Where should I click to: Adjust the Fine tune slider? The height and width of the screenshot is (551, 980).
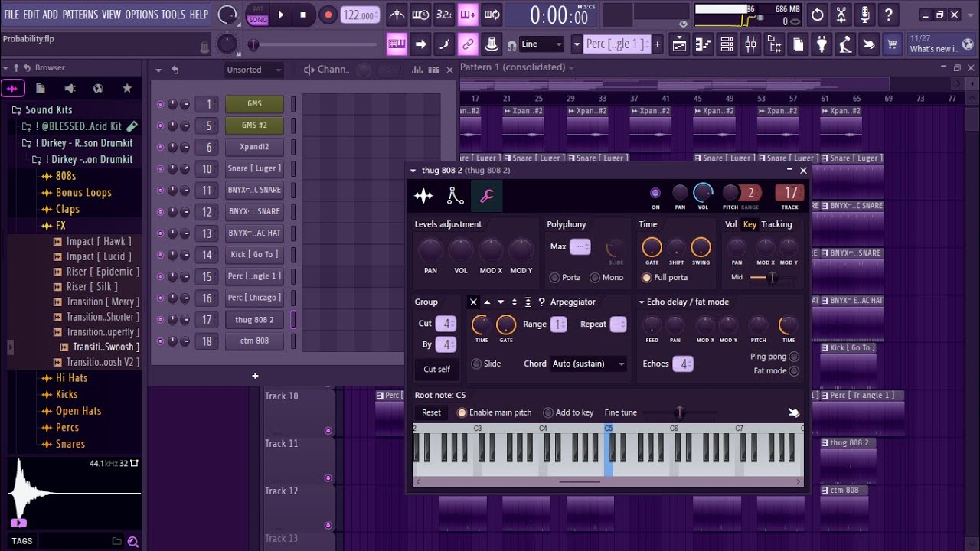[679, 412]
